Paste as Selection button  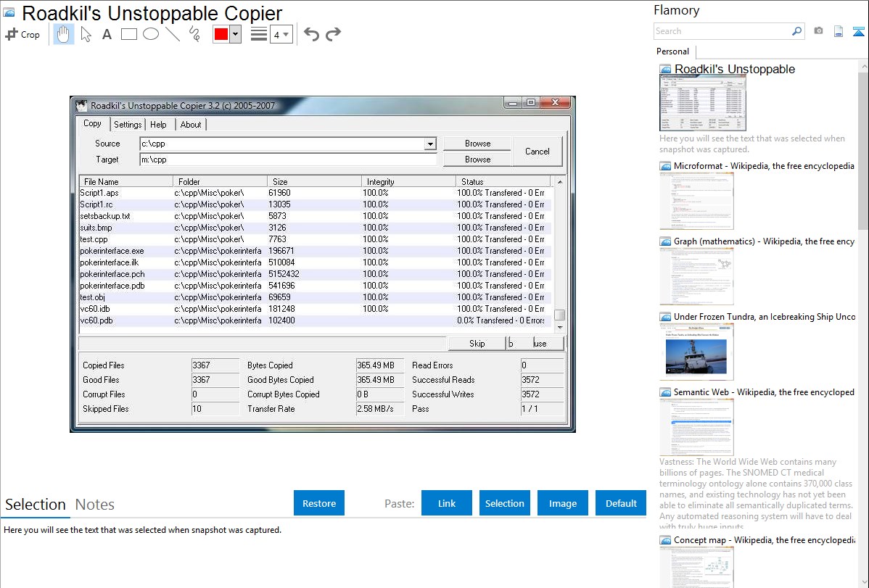tap(505, 503)
